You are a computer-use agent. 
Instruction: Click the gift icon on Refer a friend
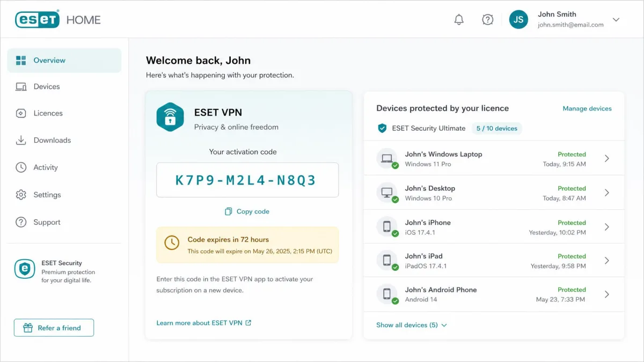(x=28, y=328)
